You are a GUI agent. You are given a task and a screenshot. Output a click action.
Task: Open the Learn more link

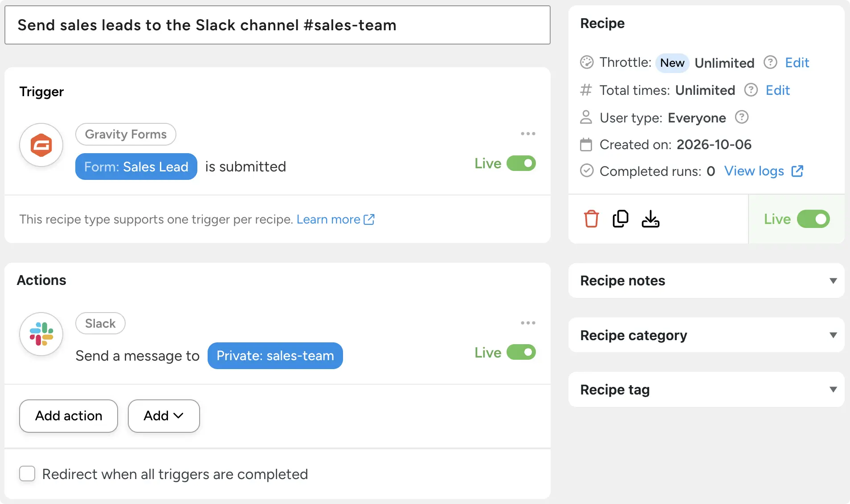[328, 219]
